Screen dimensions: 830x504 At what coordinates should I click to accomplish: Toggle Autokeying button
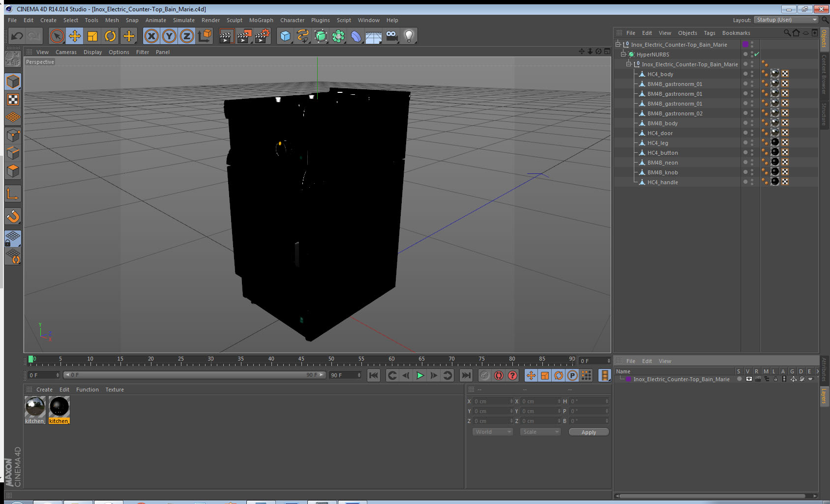point(499,375)
